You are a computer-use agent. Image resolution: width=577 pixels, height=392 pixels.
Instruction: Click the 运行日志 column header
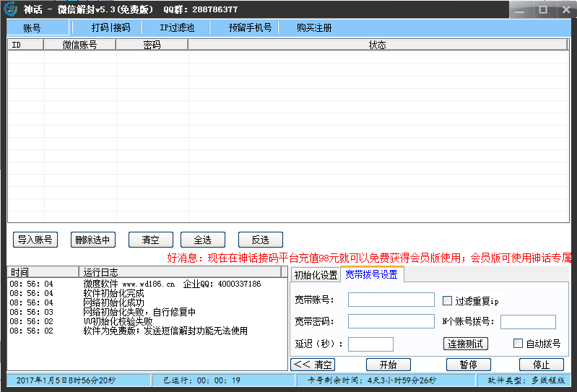[180, 272]
